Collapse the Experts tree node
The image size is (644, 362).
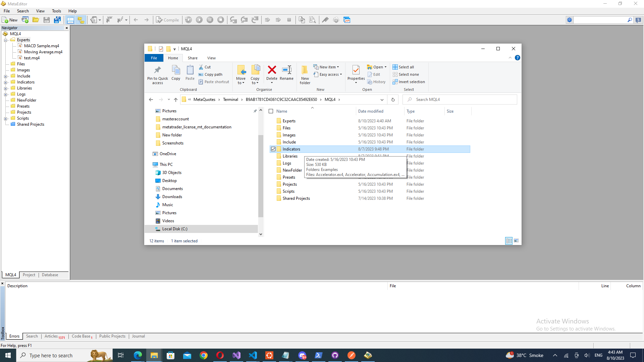point(6,40)
